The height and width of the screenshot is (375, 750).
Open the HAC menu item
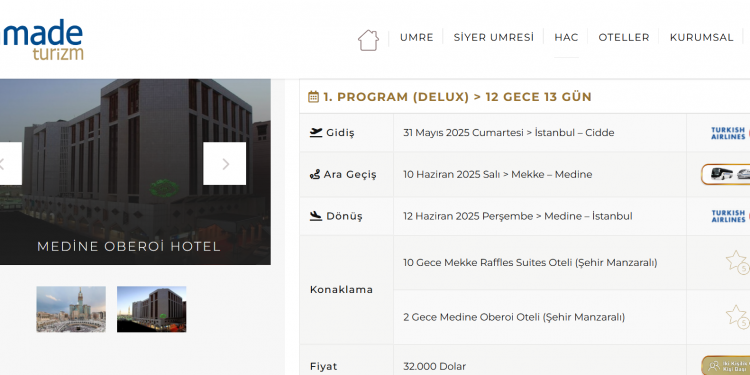566,37
